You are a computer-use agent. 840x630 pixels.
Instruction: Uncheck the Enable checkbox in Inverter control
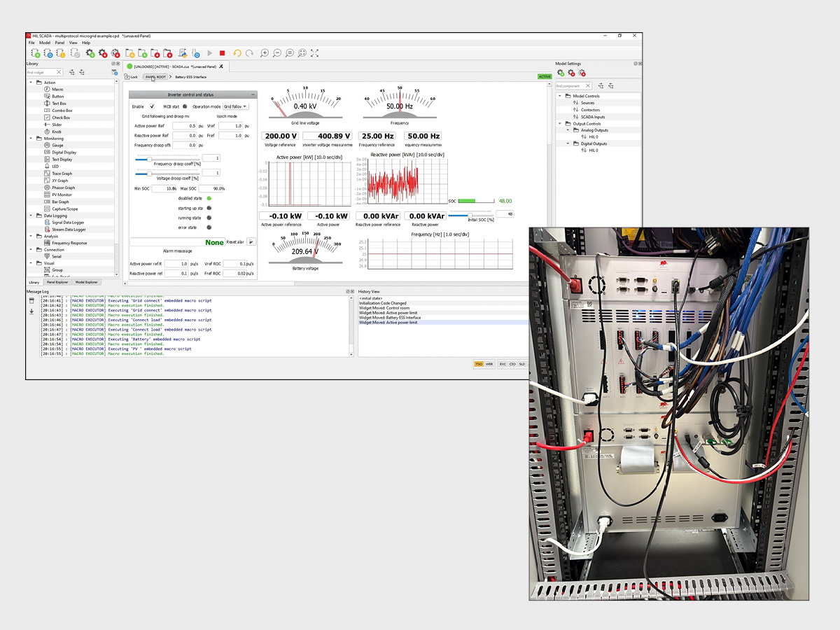coord(152,106)
